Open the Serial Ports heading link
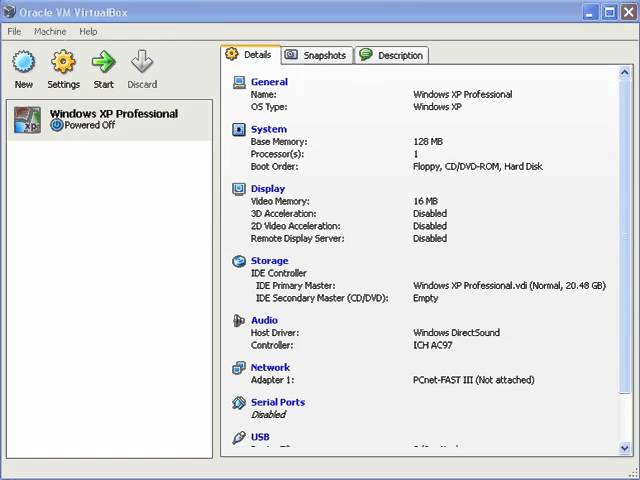 278,402
